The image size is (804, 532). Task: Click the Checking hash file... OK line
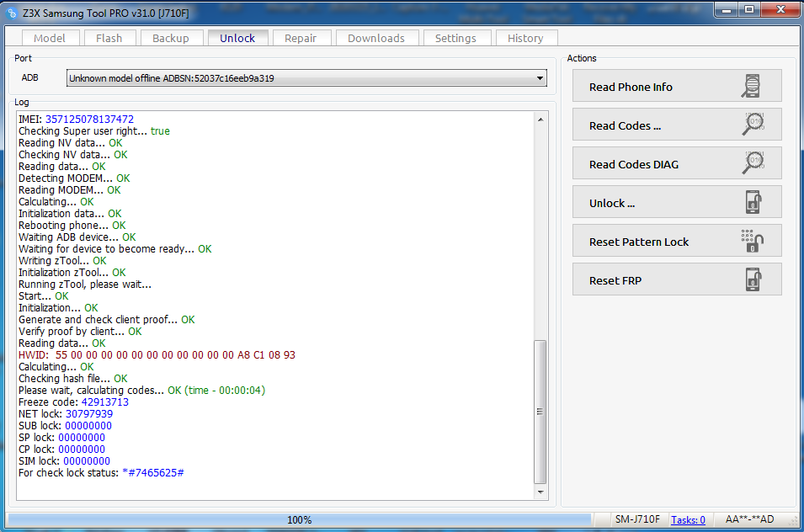pos(72,378)
